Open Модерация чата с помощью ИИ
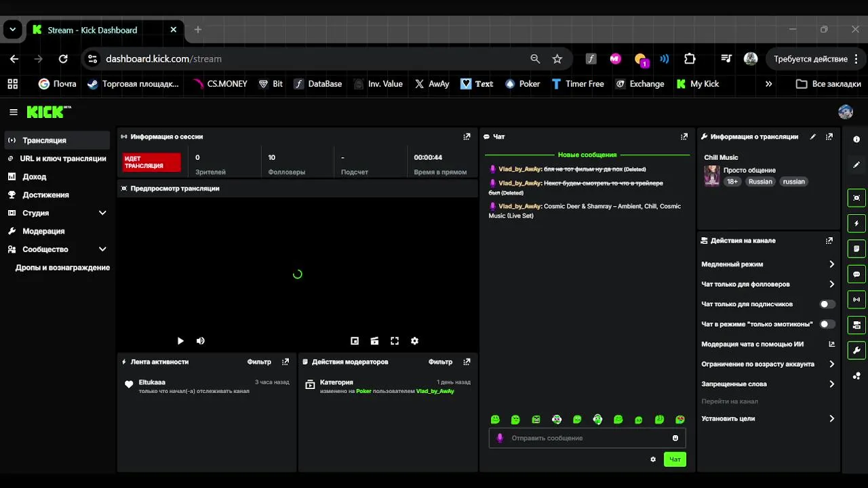Screen dimensions: 868x488 [x=768, y=344]
